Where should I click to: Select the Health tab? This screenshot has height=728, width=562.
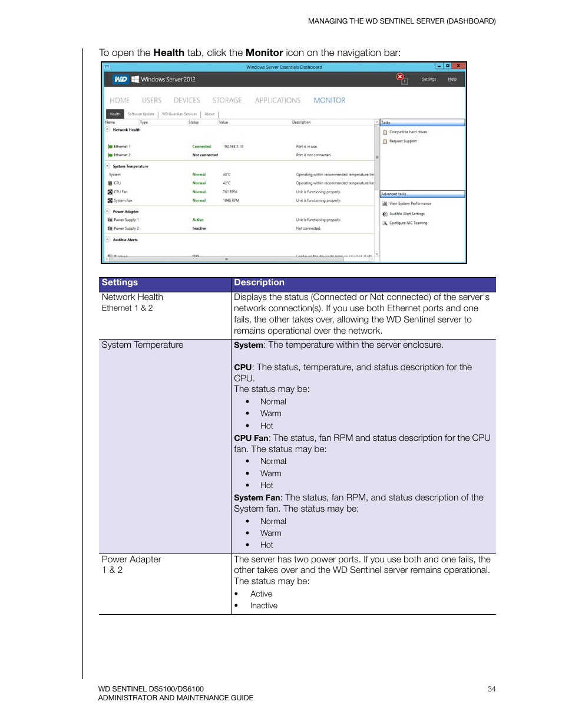(115, 114)
